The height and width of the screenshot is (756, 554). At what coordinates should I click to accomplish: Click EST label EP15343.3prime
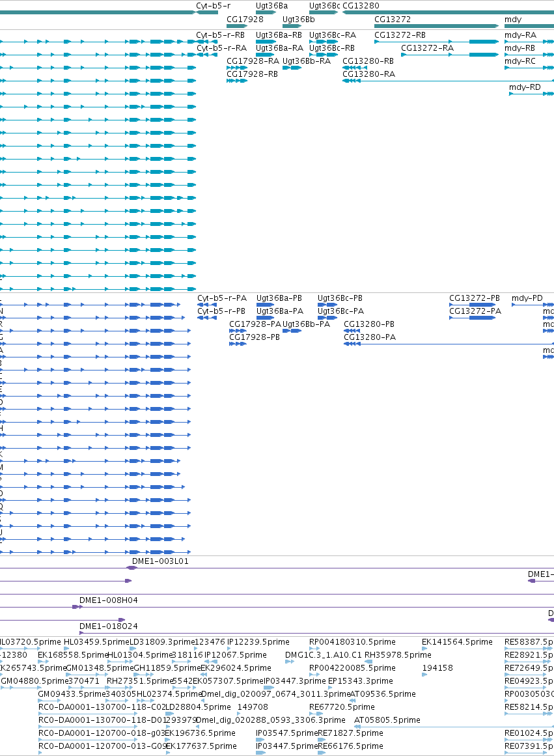coord(360,681)
